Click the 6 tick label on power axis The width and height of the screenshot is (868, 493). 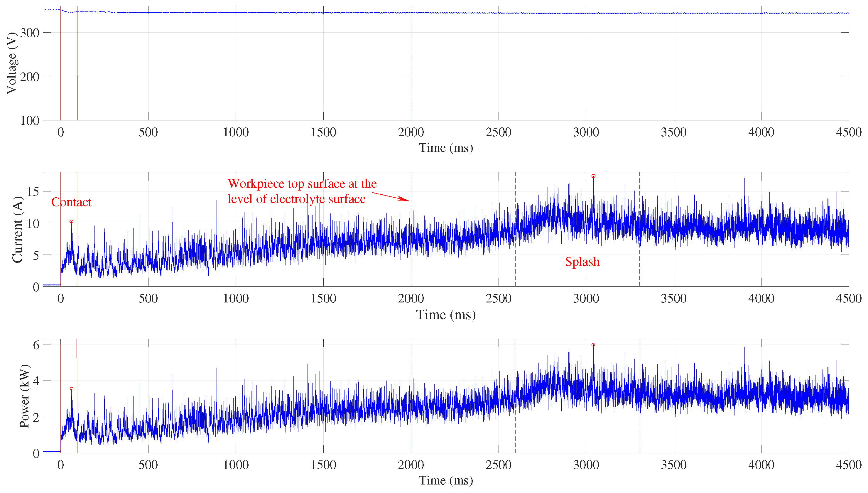coord(36,345)
